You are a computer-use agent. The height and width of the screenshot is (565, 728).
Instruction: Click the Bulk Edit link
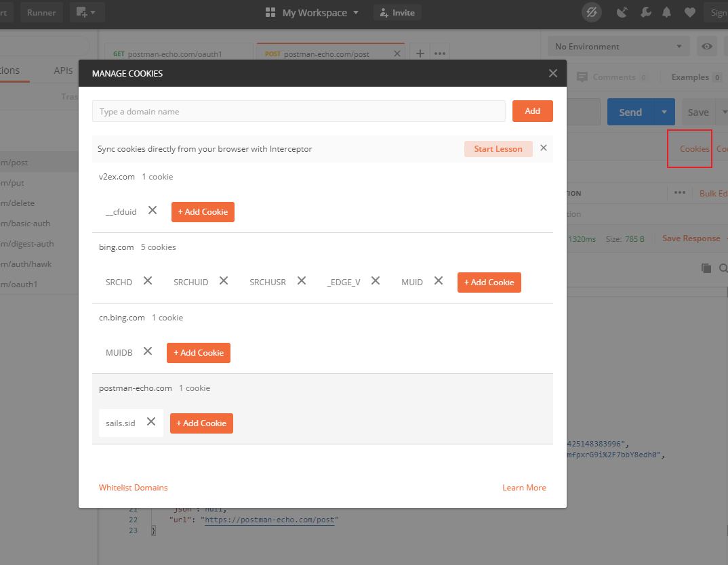[x=714, y=194]
